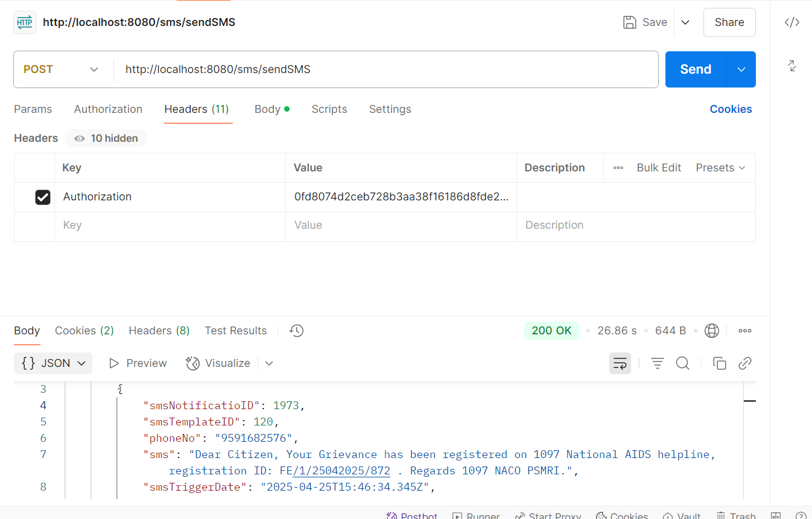Image resolution: width=812 pixels, height=519 pixels.
Task: Toggle word wrap in response viewer
Action: [620, 363]
